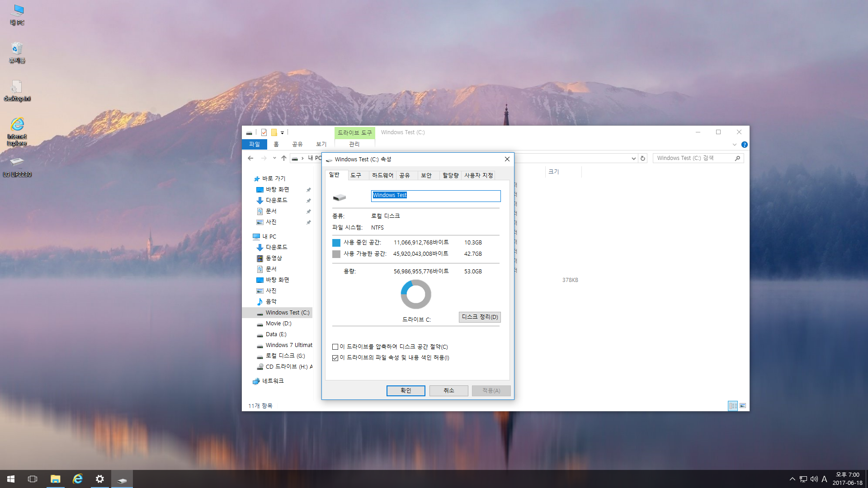
Task: Click the 확인 button
Action: [406, 391]
